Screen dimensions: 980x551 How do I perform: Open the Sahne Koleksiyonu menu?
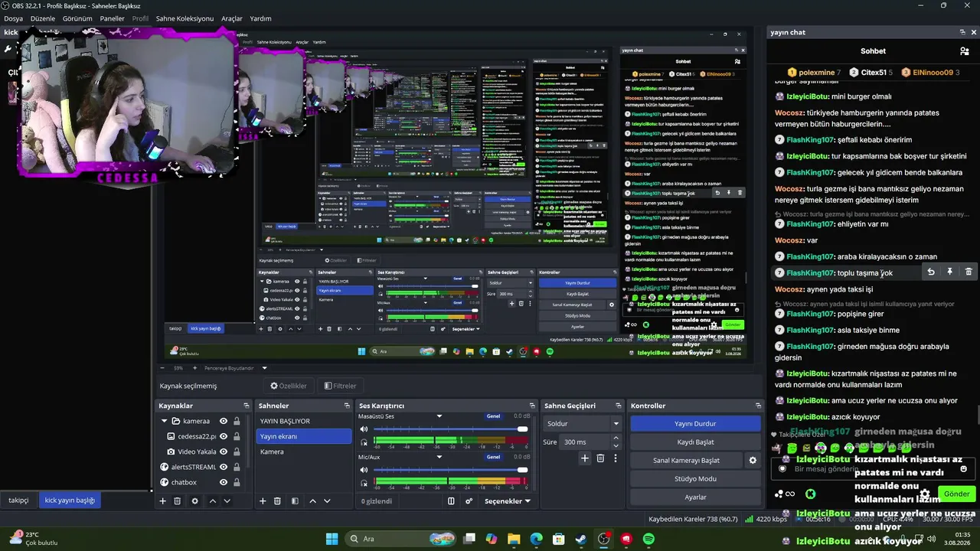click(185, 18)
